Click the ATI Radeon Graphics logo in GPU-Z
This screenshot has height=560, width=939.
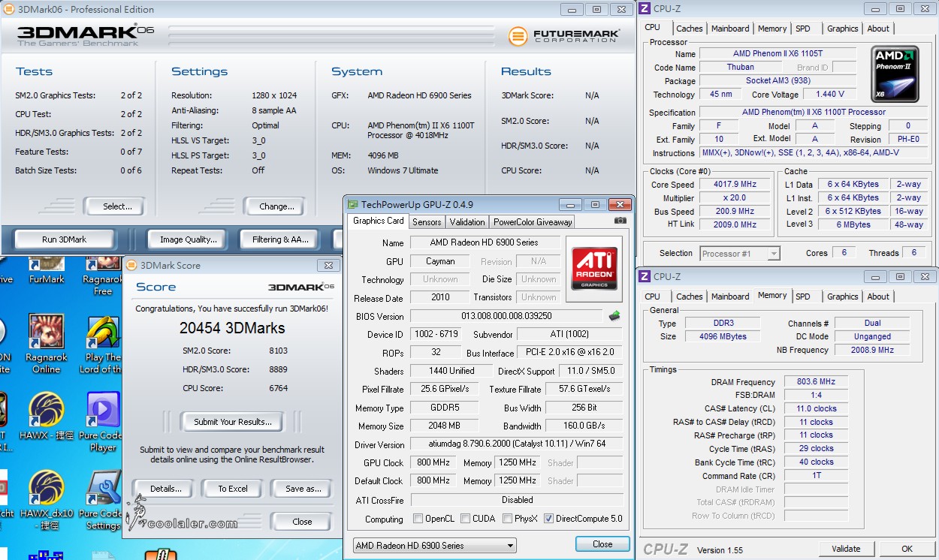click(594, 269)
